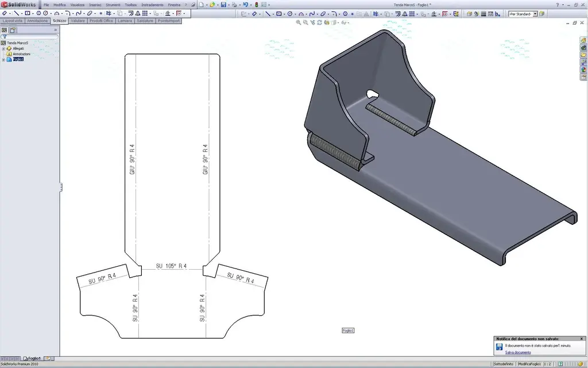Click the Open folder icon in top toolbar
Image resolution: width=588 pixels, height=368 pixels.
tap(212, 5)
